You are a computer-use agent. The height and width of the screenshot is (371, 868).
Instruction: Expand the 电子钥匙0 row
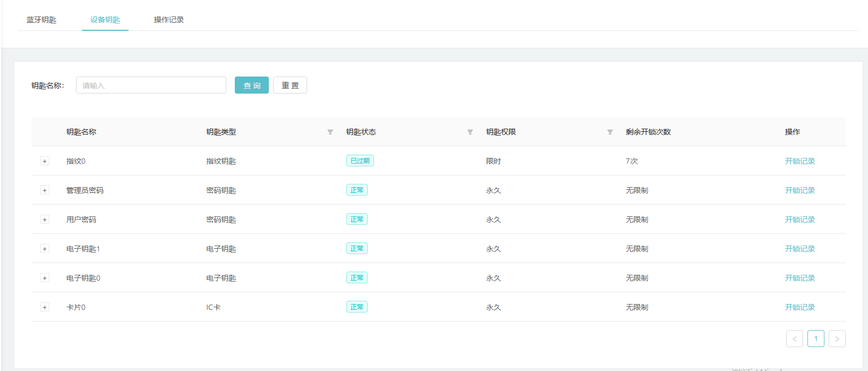[x=45, y=278]
